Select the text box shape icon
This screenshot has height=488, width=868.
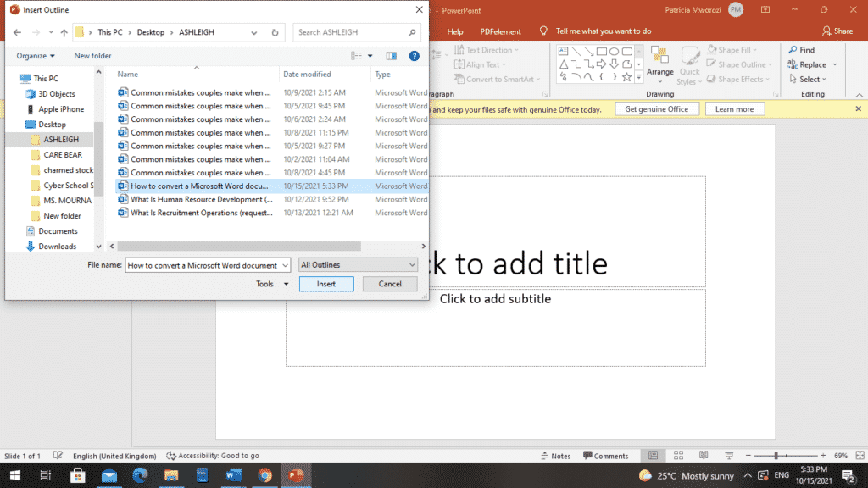[563, 52]
